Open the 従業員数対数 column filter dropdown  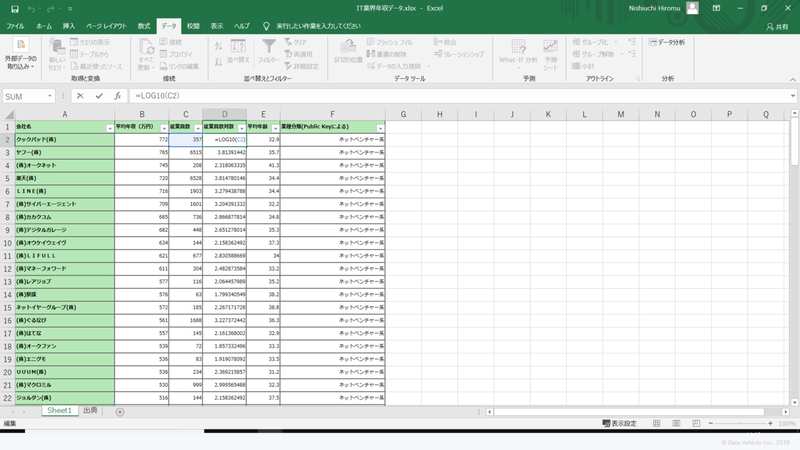pos(241,128)
